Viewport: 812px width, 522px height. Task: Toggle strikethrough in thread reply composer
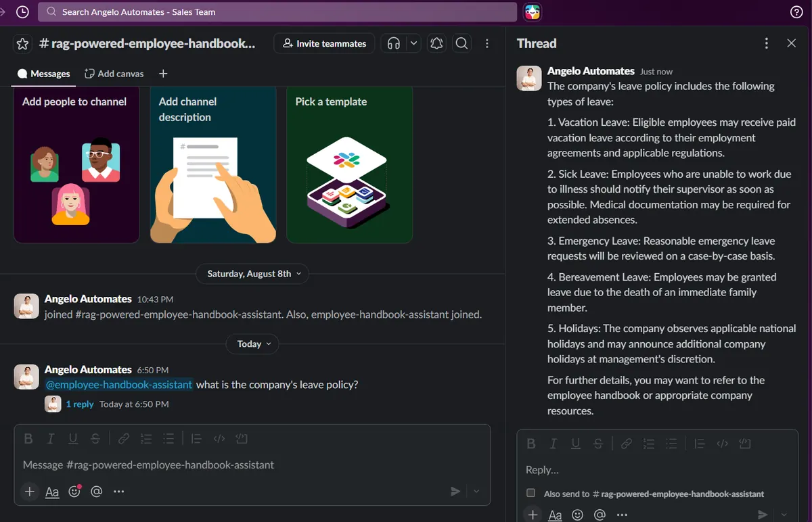point(598,444)
